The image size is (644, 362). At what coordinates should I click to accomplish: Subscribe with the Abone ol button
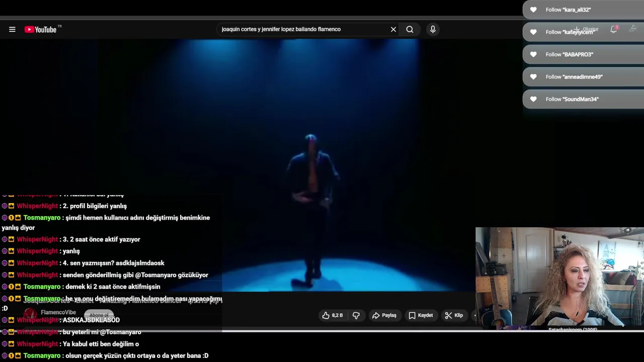(x=99, y=315)
